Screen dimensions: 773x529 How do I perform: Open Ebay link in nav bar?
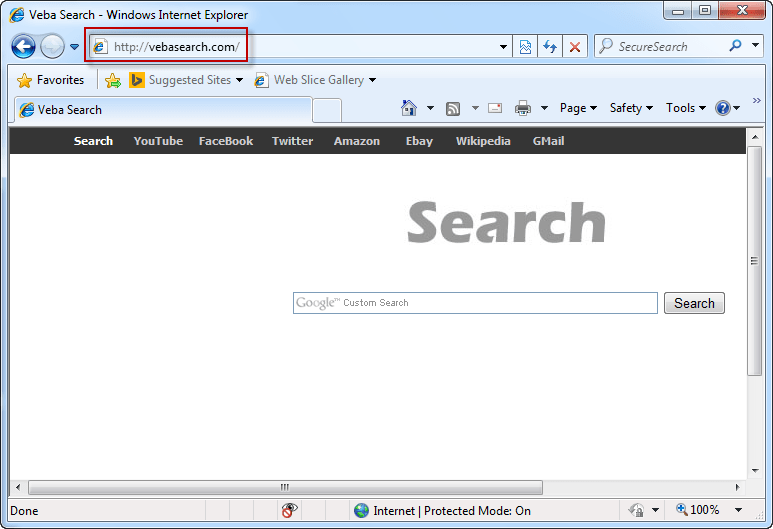419,141
